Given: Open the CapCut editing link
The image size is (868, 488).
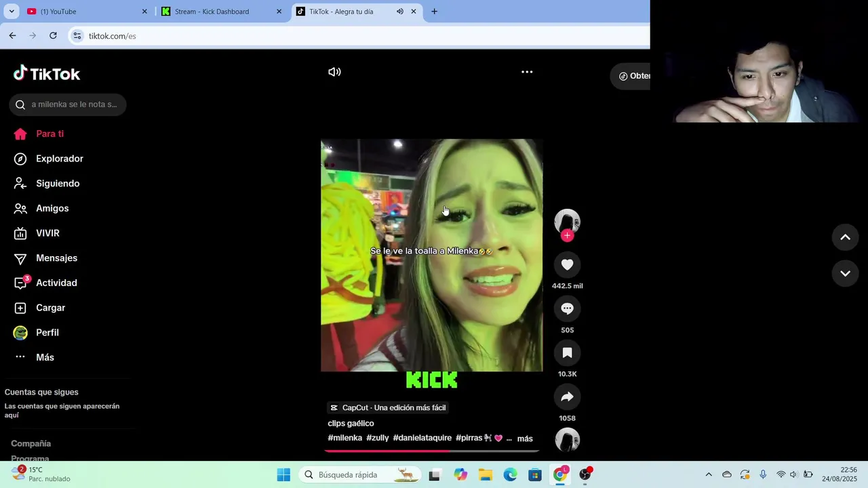Looking at the screenshot, I should pyautogui.click(x=388, y=408).
